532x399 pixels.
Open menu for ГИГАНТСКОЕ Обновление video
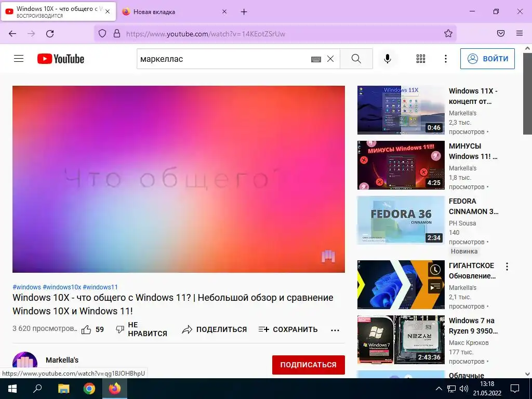click(x=507, y=267)
